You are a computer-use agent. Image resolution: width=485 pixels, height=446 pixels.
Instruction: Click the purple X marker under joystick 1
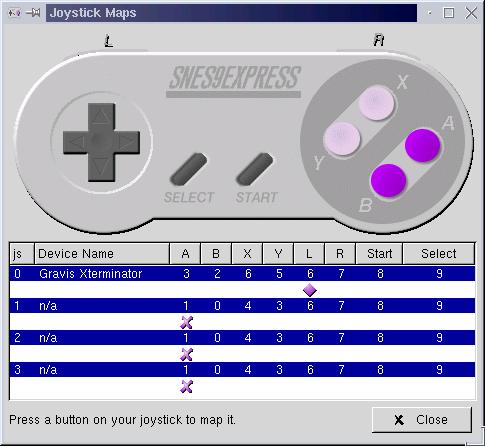(186, 322)
